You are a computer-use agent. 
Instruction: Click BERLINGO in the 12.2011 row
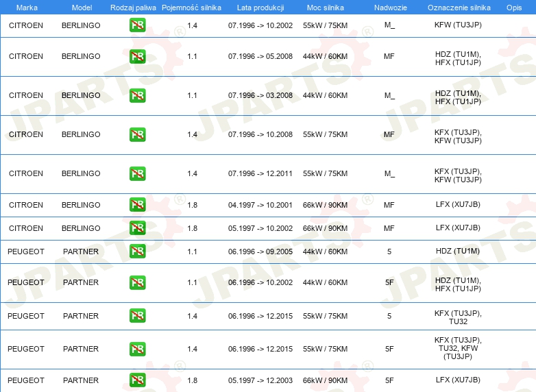[81, 173]
